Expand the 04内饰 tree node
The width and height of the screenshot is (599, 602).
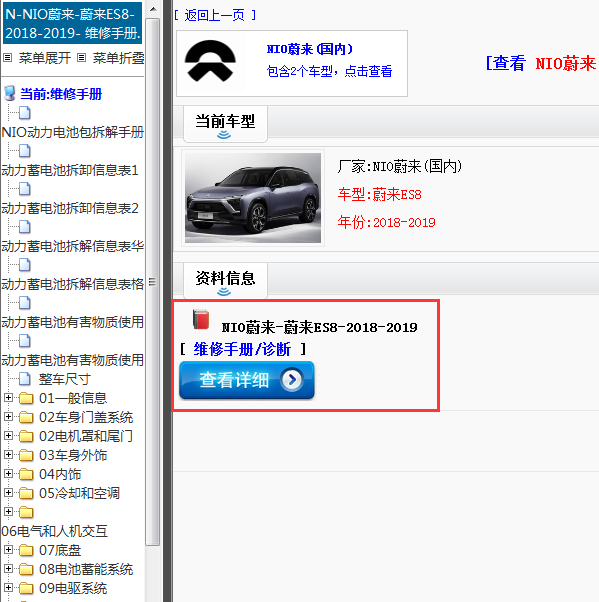[8, 474]
